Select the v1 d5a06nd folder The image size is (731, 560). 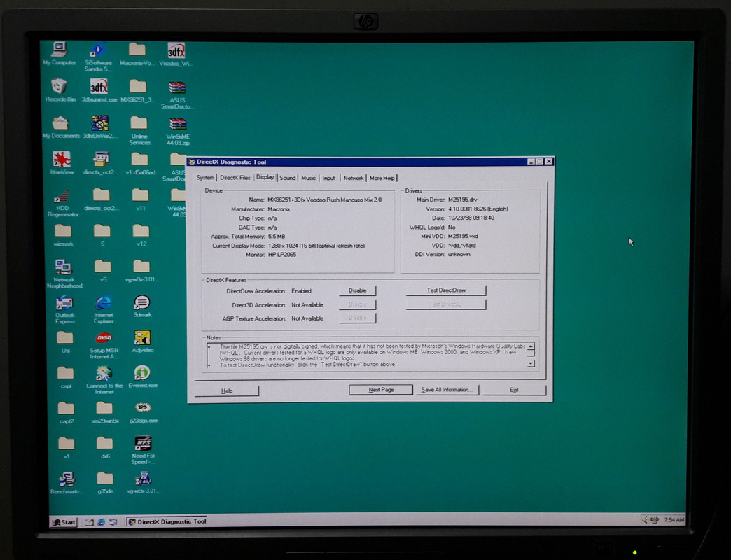tap(140, 164)
